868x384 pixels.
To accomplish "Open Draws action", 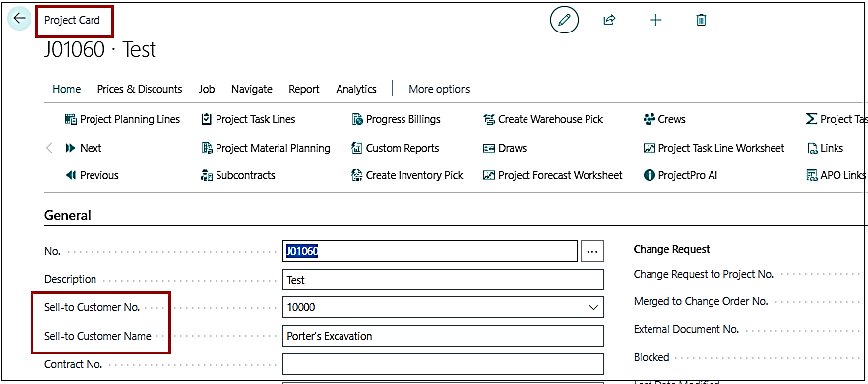I will (504, 148).
